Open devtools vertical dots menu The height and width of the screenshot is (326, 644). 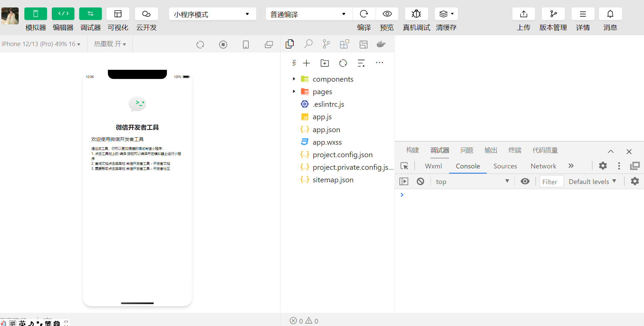pyautogui.click(x=619, y=166)
